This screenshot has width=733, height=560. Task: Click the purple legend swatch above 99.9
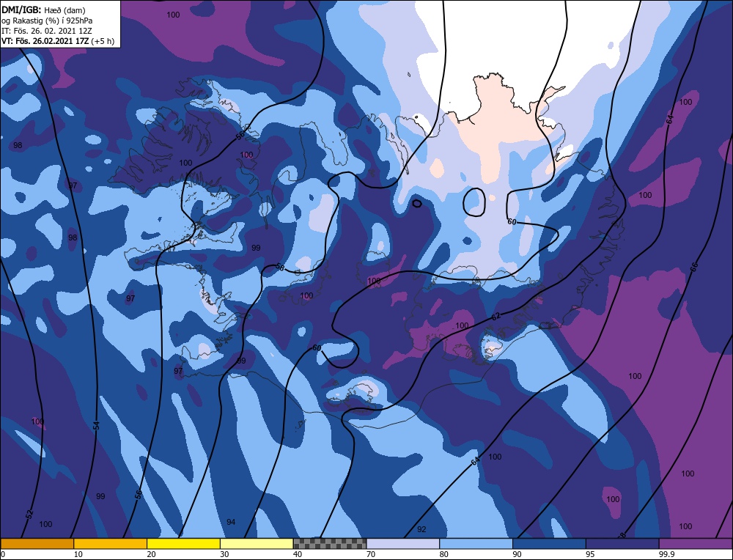pos(696,543)
